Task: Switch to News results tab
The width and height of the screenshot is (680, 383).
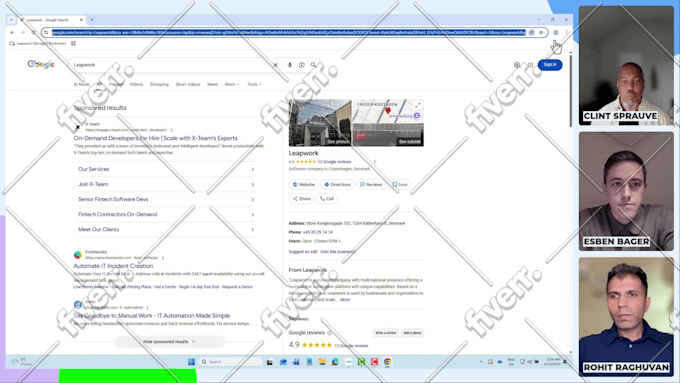Action: coord(212,84)
